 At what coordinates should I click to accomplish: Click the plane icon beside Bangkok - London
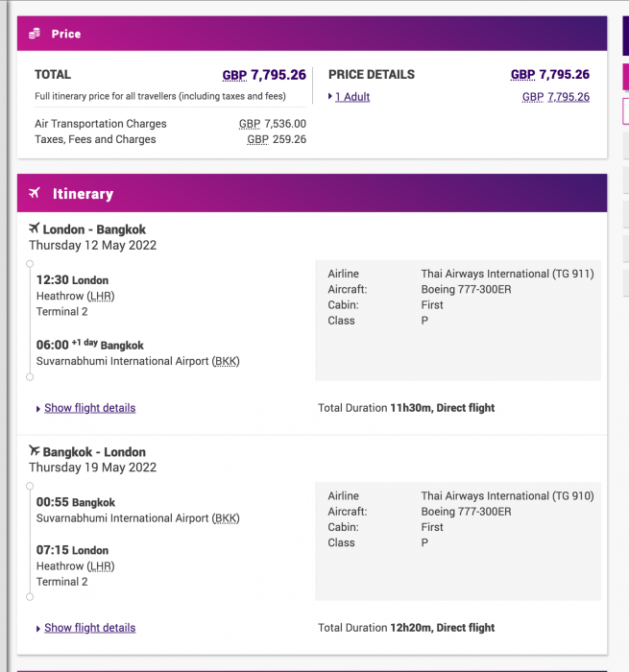tap(35, 451)
